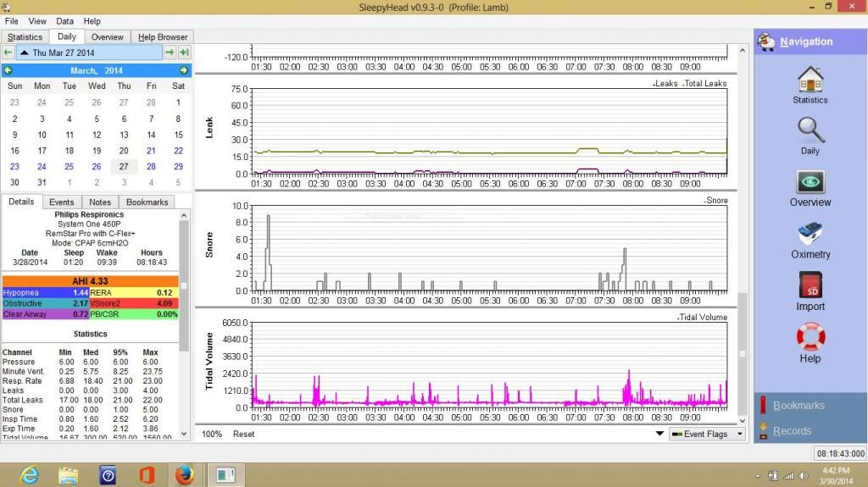
Task: Open File Explorer from taskbar
Action: click(x=68, y=475)
